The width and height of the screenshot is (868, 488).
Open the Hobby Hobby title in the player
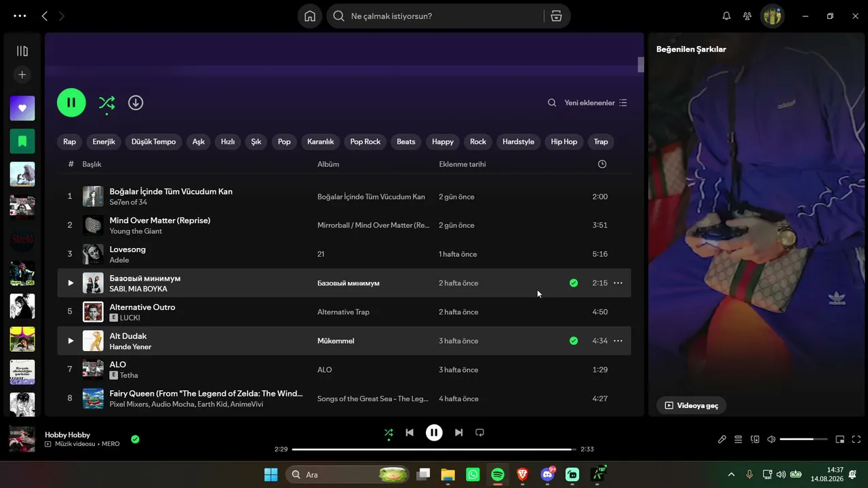click(67, 434)
